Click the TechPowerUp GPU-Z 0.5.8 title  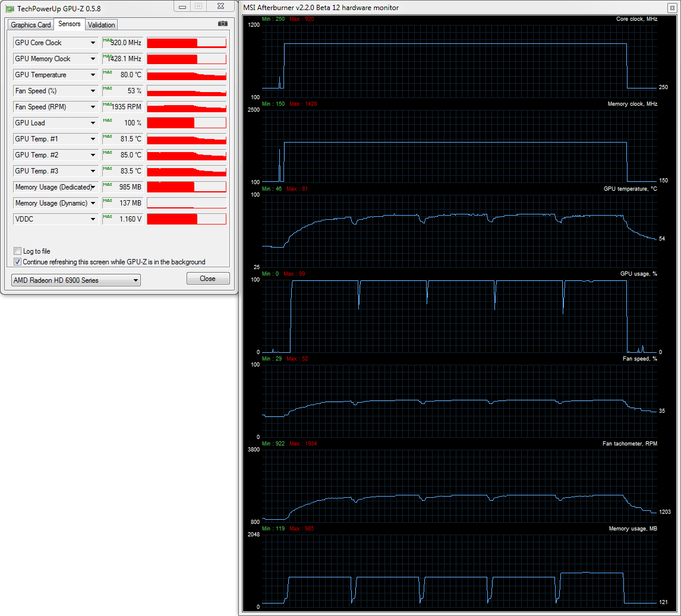pyautogui.click(x=59, y=9)
